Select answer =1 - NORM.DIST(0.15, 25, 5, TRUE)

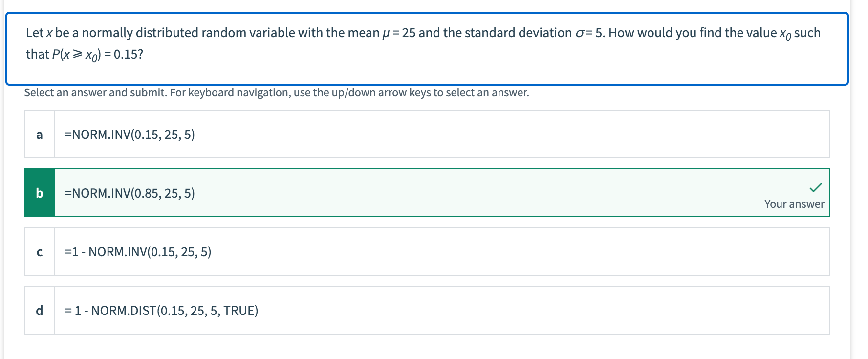tap(161, 311)
